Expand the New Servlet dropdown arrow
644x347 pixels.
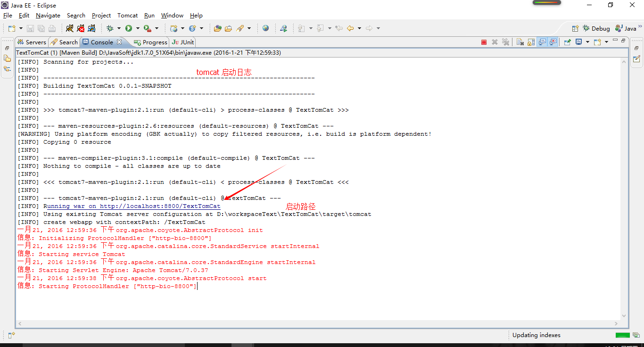201,28
